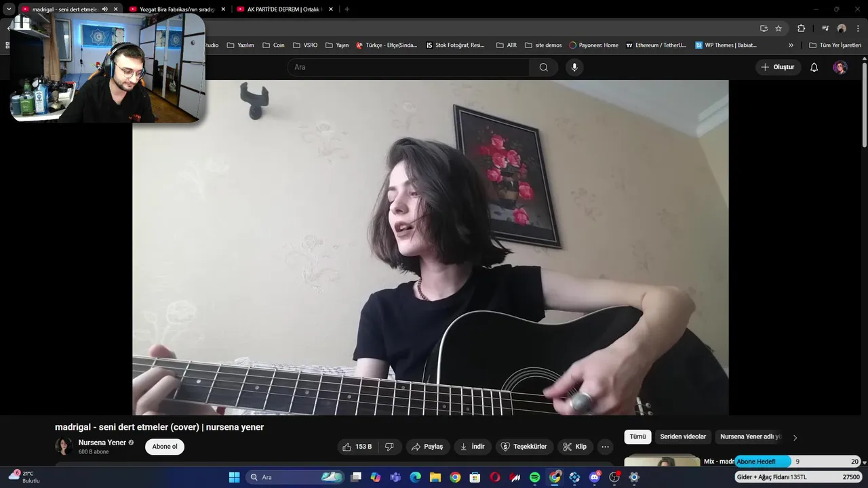The width and height of the screenshot is (868, 488).
Task: Open Yazılım bookmarks folder
Action: (240, 45)
